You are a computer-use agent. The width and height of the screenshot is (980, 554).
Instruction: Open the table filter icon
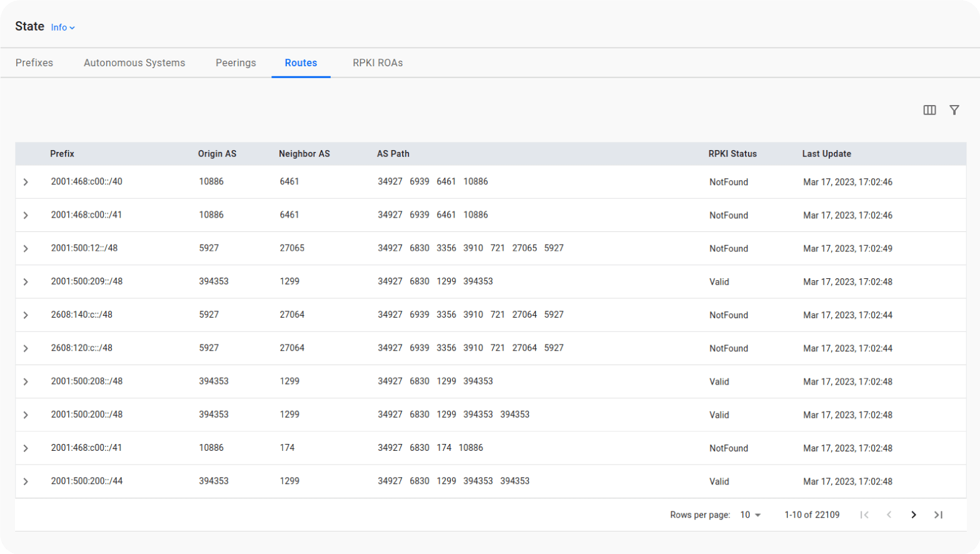(954, 110)
